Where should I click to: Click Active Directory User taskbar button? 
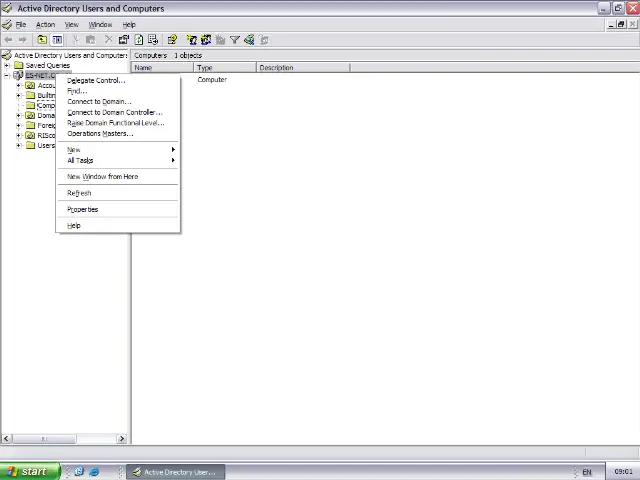[x=176, y=472]
